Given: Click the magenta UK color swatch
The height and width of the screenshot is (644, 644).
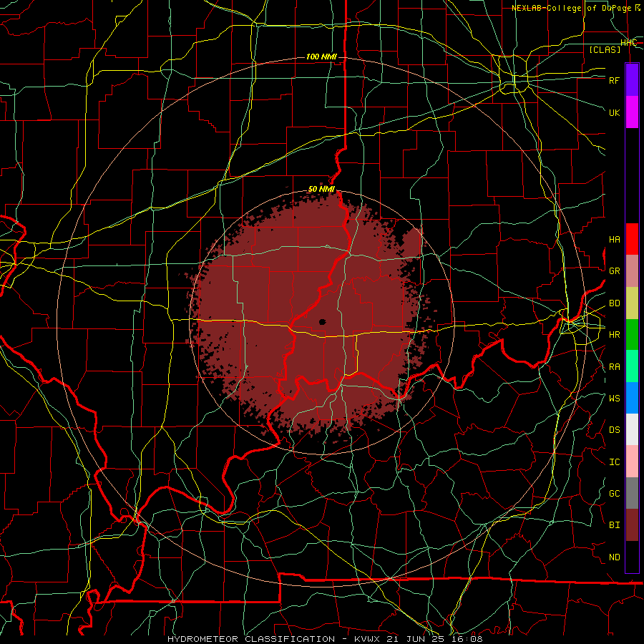Looking at the screenshot, I should (x=632, y=112).
